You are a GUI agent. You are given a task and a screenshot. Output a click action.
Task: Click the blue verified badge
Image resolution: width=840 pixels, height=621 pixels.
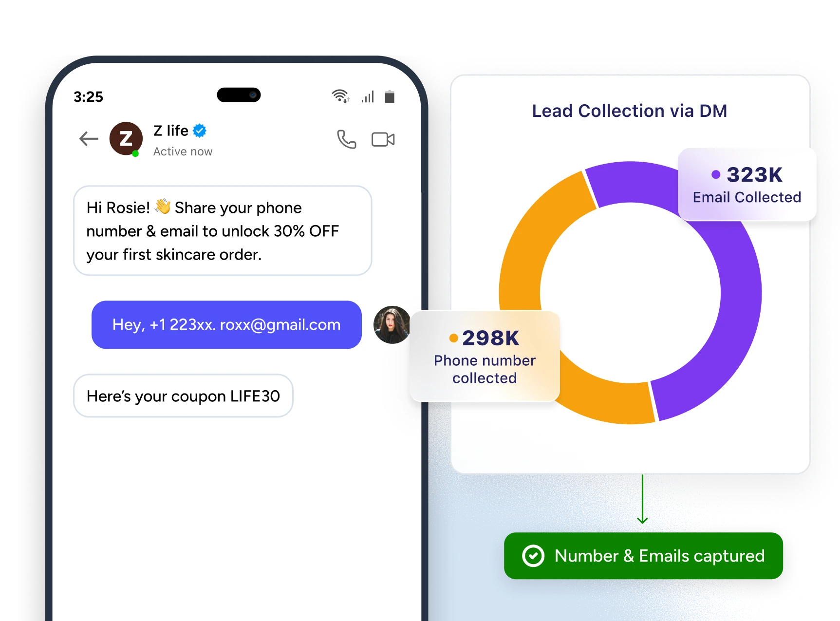[200, 131]
